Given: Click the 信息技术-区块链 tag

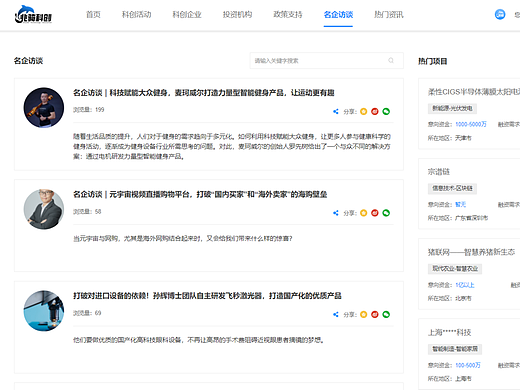Looking at the screenshot, I should (452, 188).
